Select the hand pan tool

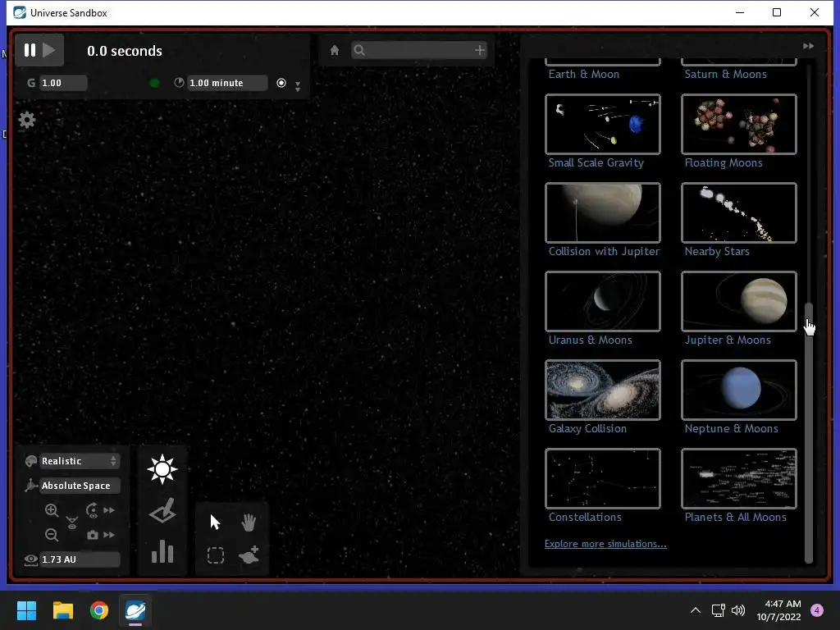point(249,523)
